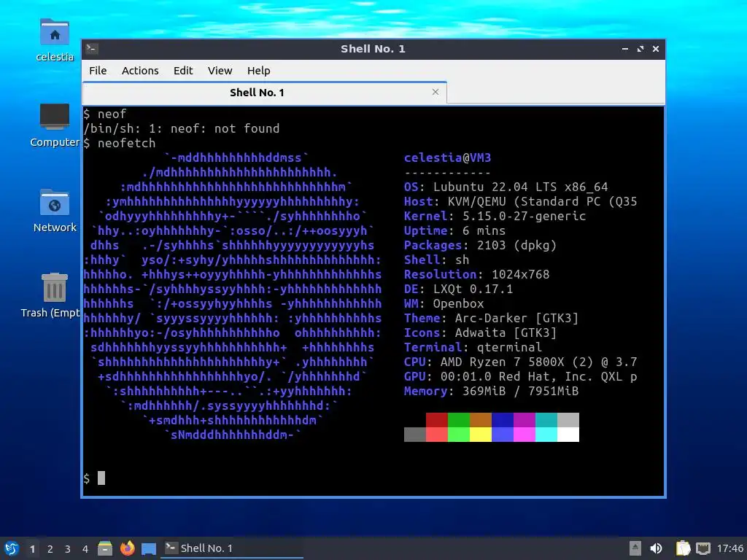Open the Edit menu
747x560 pixels.
[183, 71]
